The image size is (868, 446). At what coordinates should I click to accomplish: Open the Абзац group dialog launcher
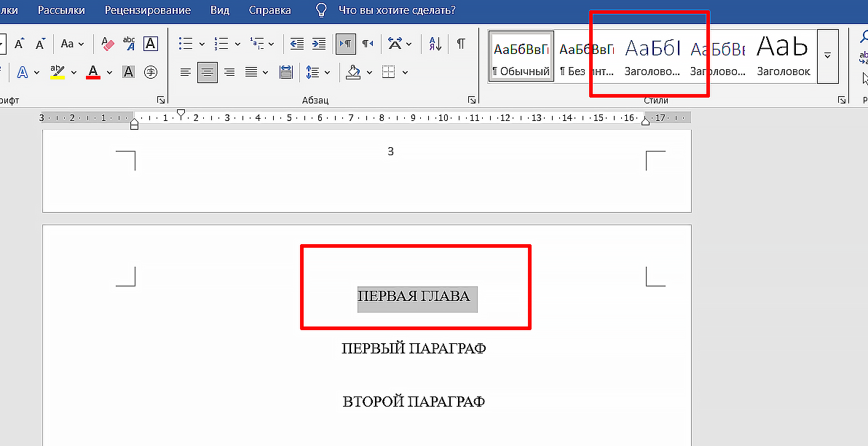tap(472, 100)
